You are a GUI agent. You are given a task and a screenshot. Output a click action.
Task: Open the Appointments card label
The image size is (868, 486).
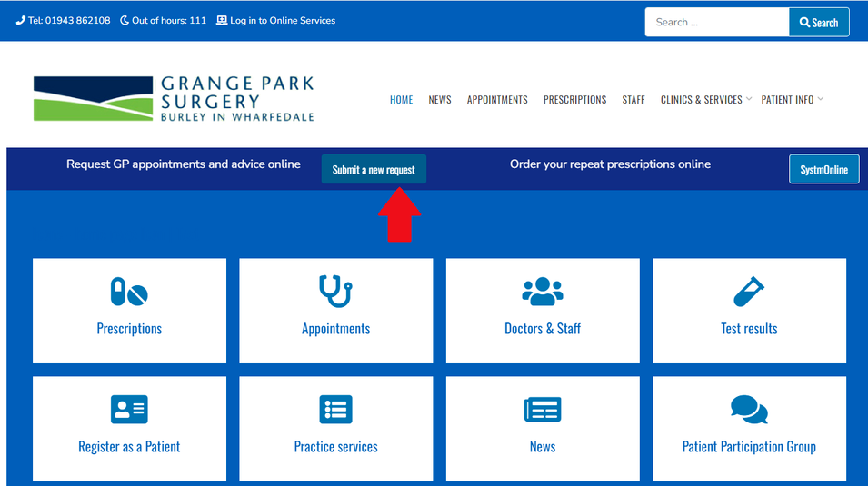click(x=335, y=329)
